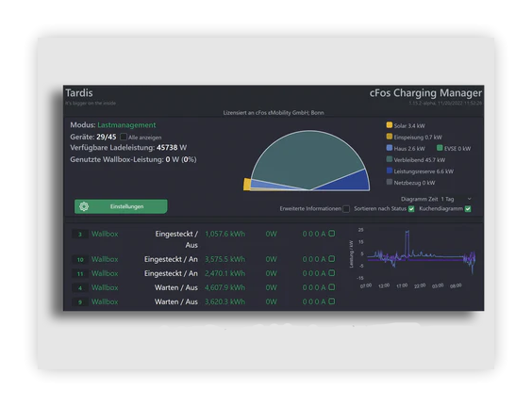Click the Lastmanagement mode link
Viewport: 532px width, 407px height.
pyautogui.click(x=126, y=125)
